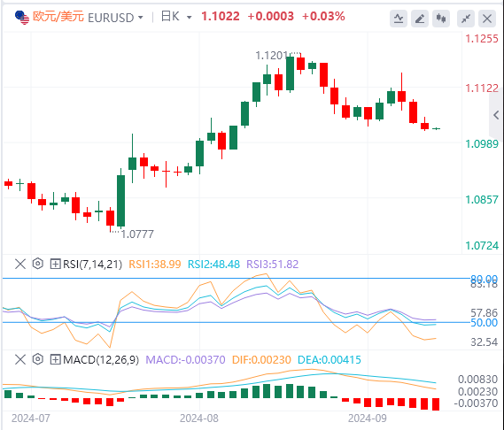The width and height of the screenshot is (504, 430).
Task: Expand the side panel arrow on right edge
Action: [x=496, y=115]
